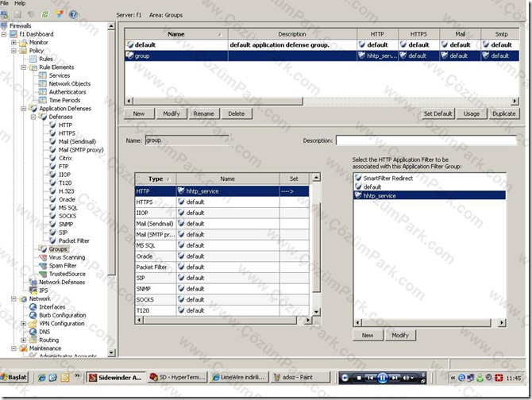Click the Description input field

click(426, 140)
